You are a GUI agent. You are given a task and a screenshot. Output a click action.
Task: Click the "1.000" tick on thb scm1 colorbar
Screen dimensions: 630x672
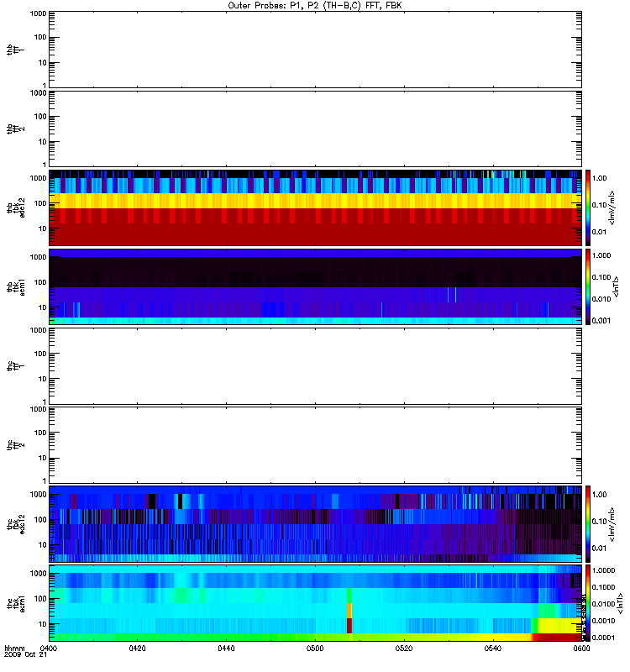601,255
